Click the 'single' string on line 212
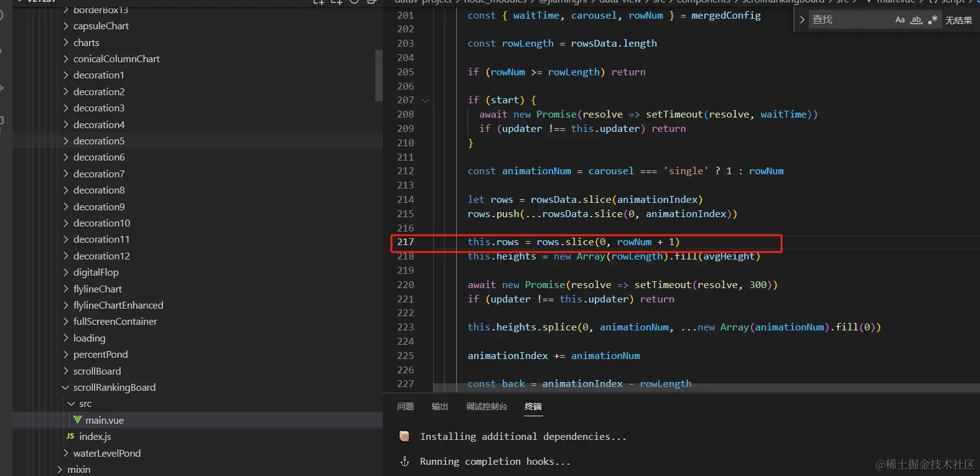The width and height of the screenshot is (980, 476). pos(686,171)
